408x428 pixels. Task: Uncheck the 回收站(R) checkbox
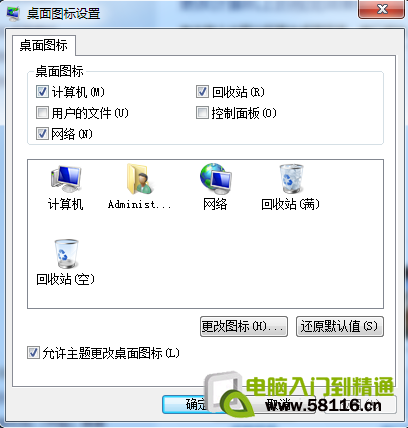(202, 92)
